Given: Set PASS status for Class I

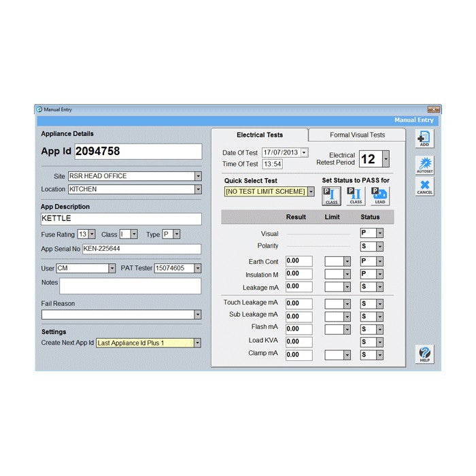Looking at the screenshot, I should click(x=331, y=196).
